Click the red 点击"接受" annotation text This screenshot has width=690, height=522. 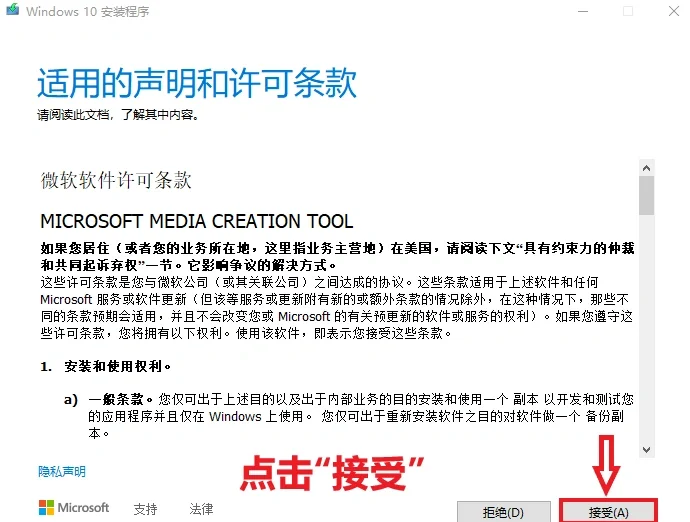[x=333, y=472]
